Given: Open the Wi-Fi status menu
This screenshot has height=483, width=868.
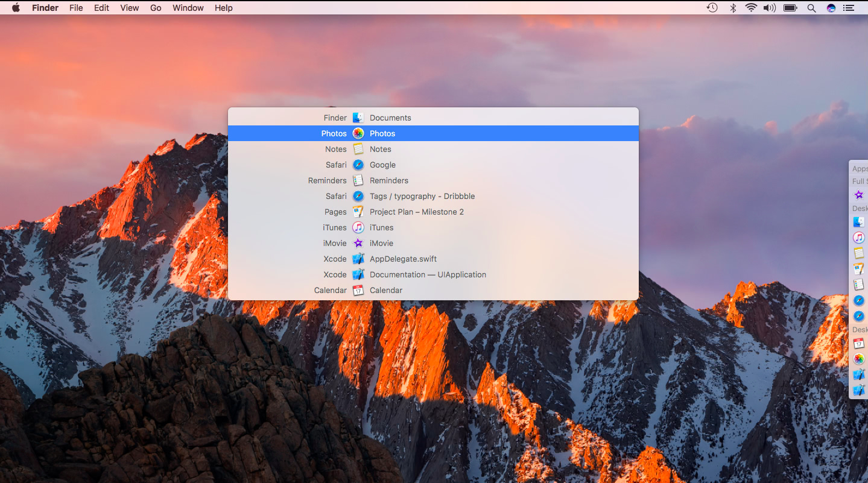Looking at the screenshot, I should click(751, 8).
